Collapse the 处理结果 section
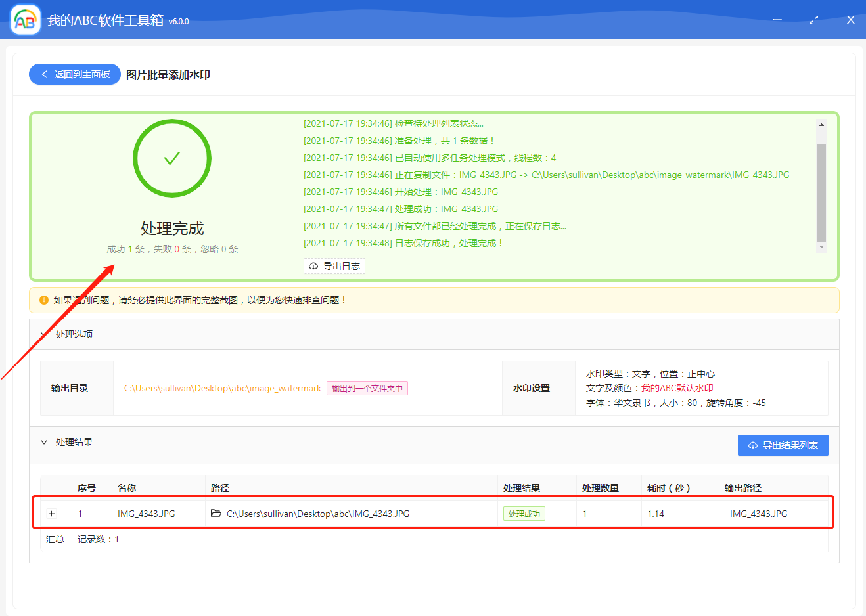Screen dimensions: 866x616 [44, 442]
